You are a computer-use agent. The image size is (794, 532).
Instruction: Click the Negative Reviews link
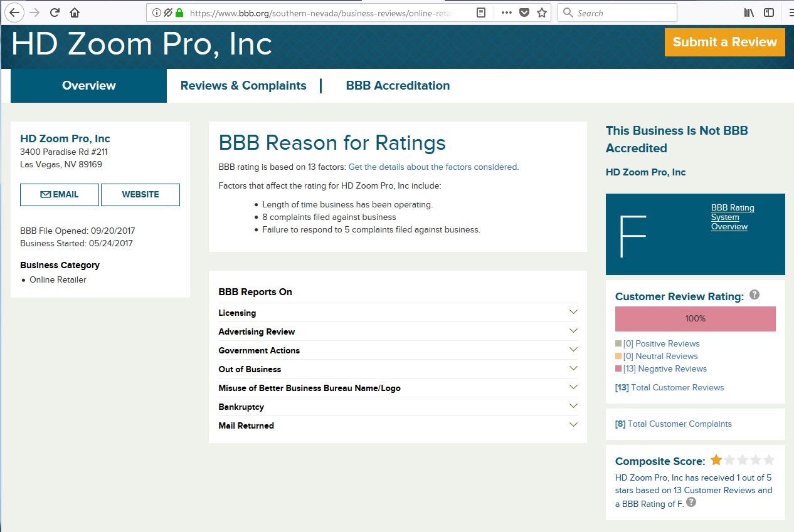pyautogui.click(x=665, y=368)
